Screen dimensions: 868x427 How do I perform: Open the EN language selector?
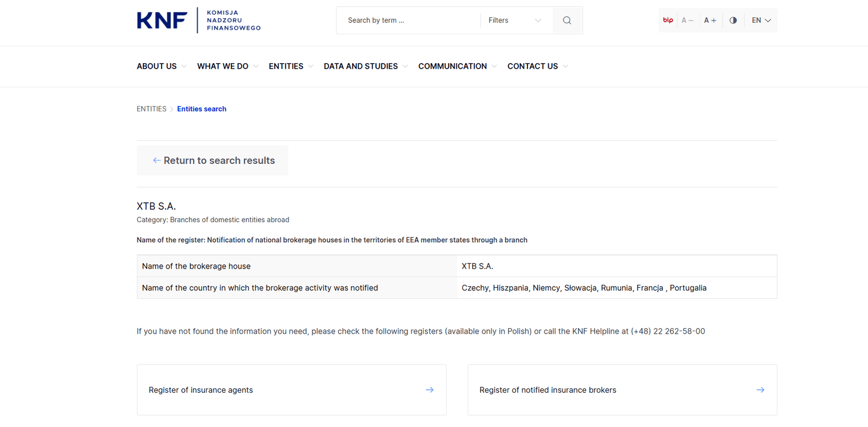761,20
